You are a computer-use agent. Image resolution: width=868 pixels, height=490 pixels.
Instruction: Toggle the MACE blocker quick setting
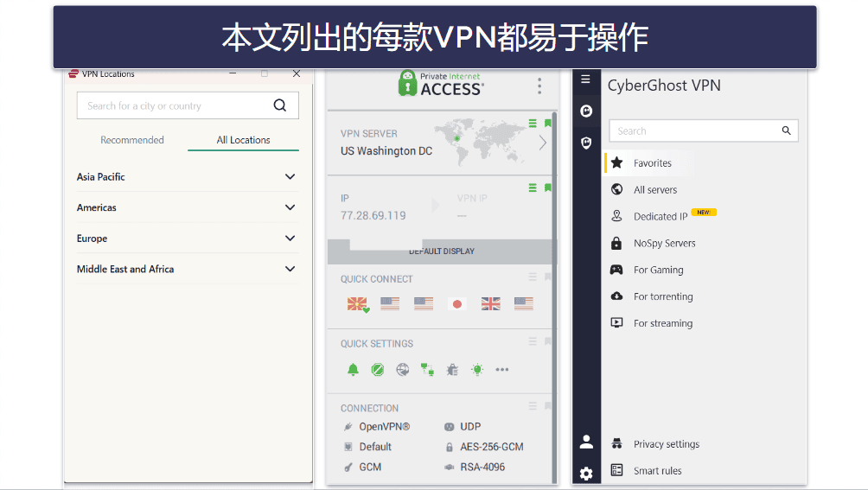click(378, 369)
